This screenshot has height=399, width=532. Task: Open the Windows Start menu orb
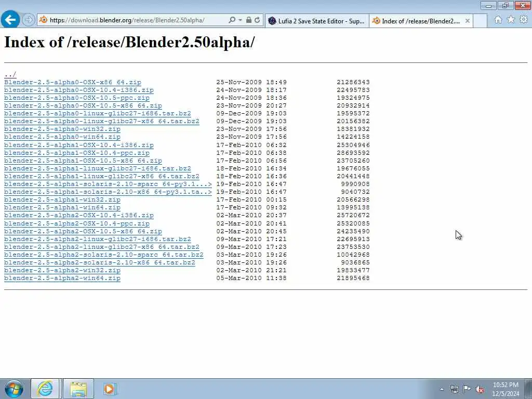coord(14,389)
